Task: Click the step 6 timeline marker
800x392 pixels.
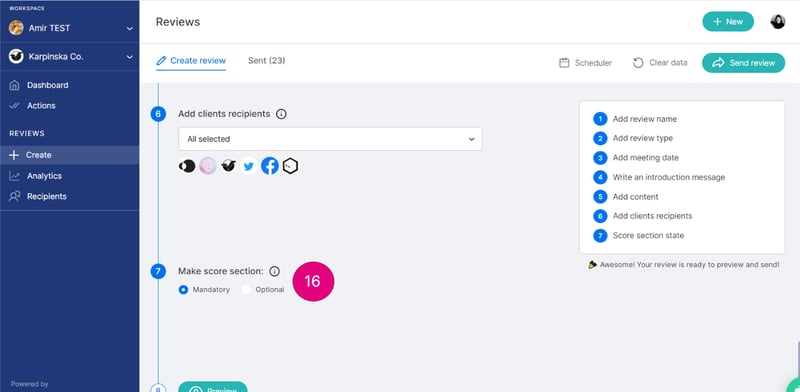Action: [x=158, y=114]
